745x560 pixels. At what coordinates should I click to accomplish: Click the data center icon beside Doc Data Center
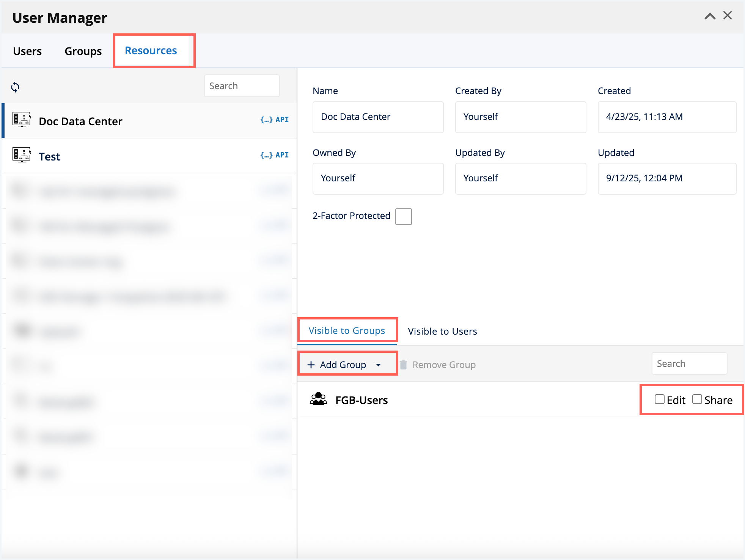pyautogui.click(x=22, y=120)
